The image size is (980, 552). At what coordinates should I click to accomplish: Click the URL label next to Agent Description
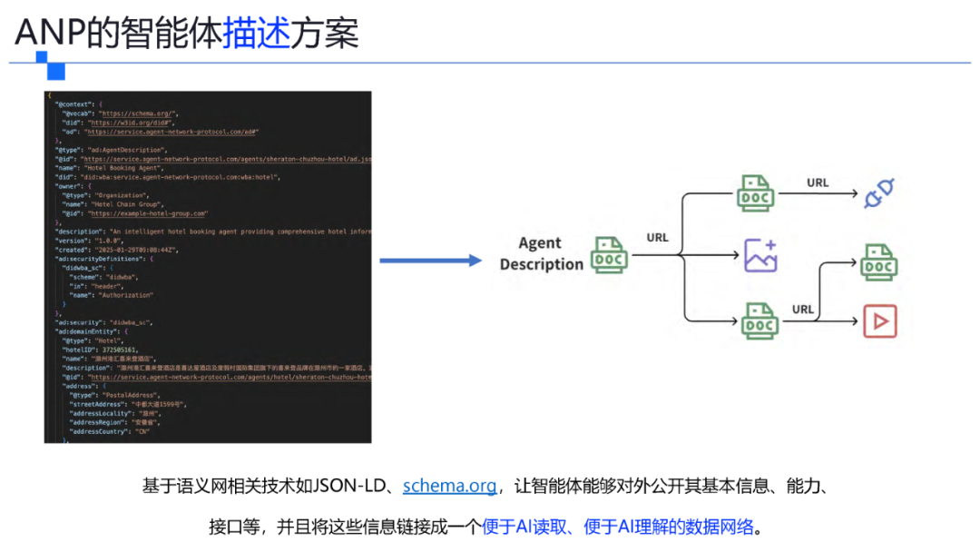tap(658, 238)
